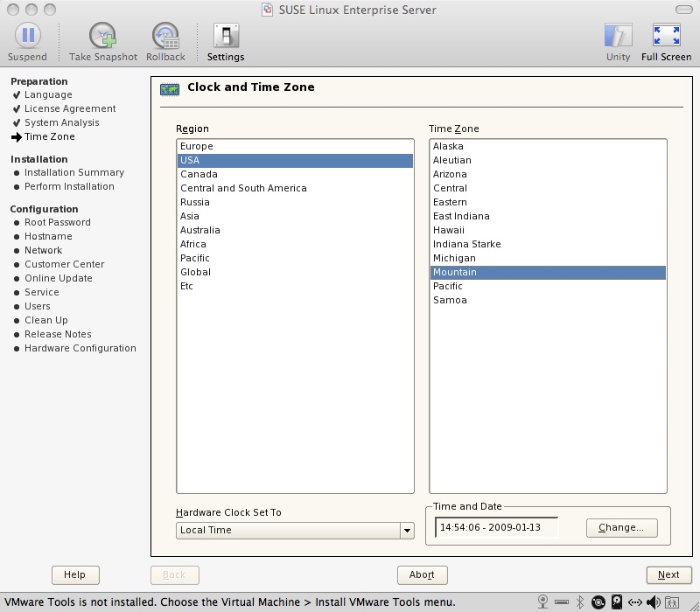700x612 pixels.
Task: Click the Abort button
Action: 423,575
